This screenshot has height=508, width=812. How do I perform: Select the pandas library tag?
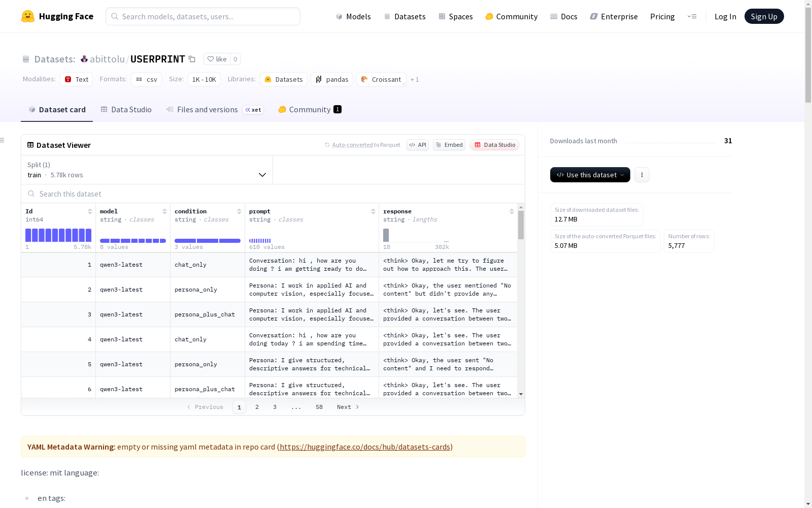tap(332, 79)
